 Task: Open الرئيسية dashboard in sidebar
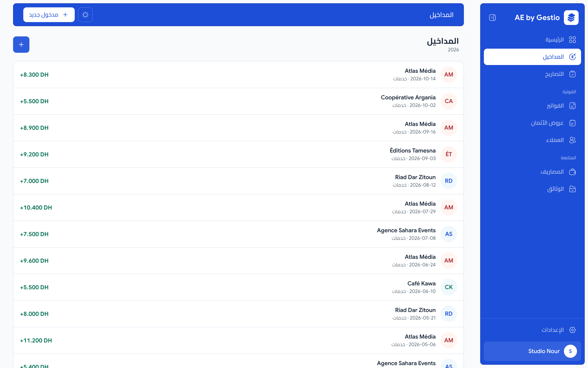click(532, 40)
